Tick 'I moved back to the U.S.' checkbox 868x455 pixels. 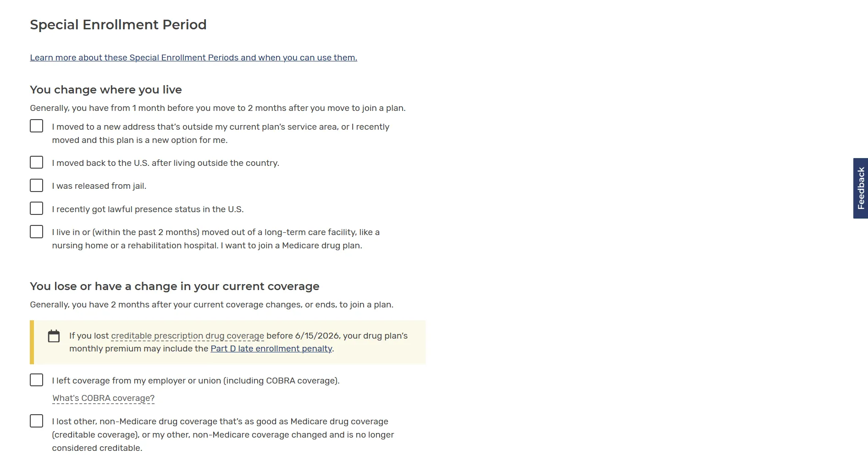pyautogui.click(x=37, y=162)
